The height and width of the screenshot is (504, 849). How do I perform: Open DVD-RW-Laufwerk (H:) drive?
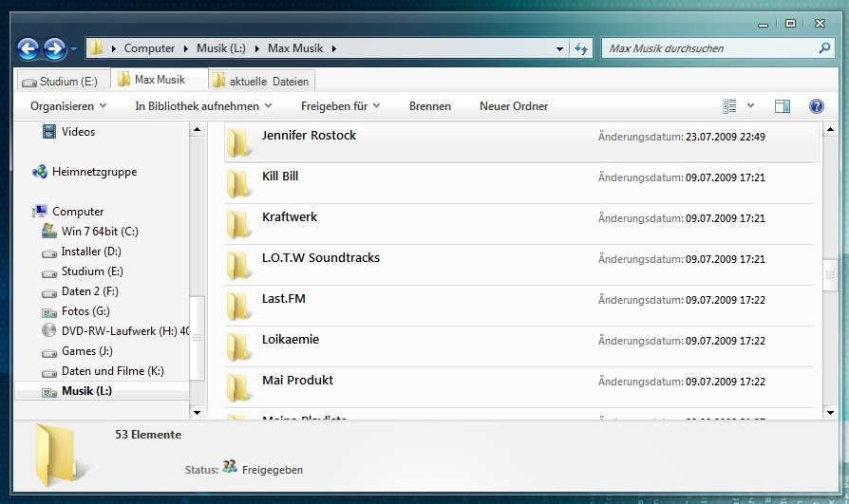point(125,330)
